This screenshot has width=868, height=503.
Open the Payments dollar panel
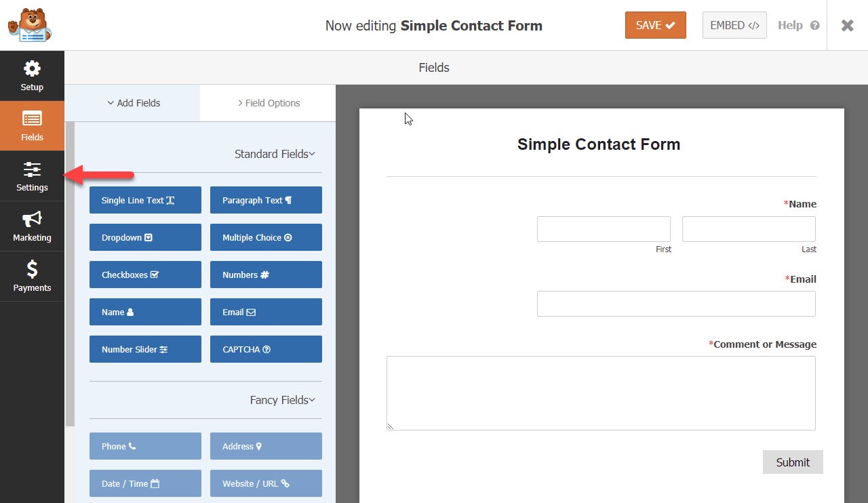click(x=32, y=277)
